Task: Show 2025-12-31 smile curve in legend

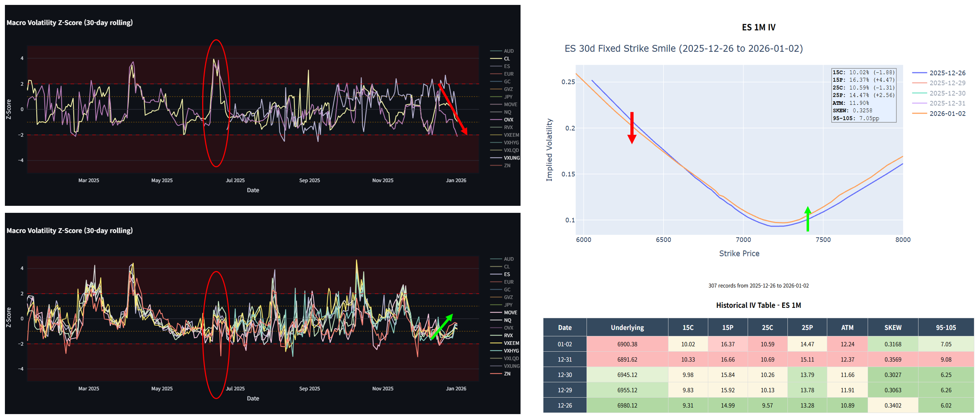Action: click(939, 103)
